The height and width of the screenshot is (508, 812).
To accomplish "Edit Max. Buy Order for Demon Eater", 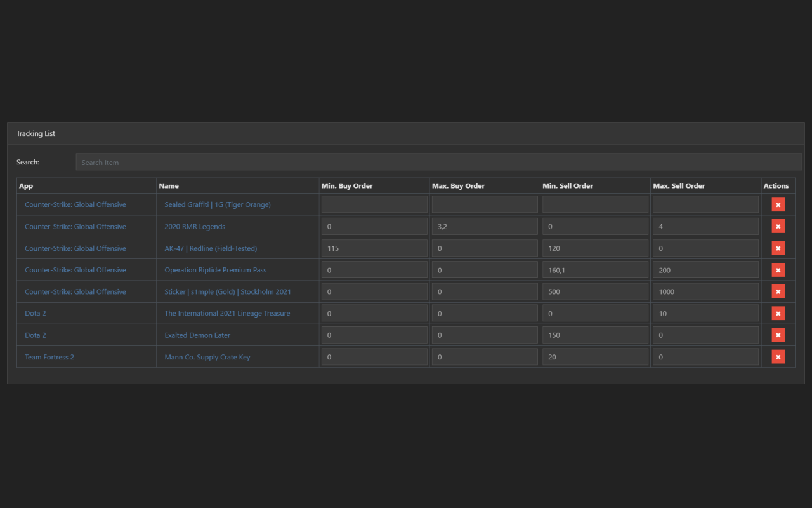I will click(x=485, y=335).
